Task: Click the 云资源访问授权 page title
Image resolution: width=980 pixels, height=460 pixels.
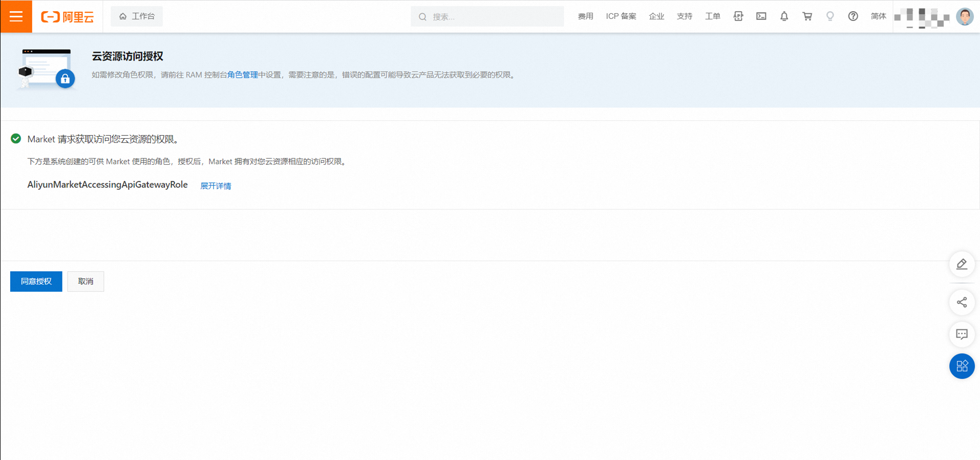Action: point(127,56)
